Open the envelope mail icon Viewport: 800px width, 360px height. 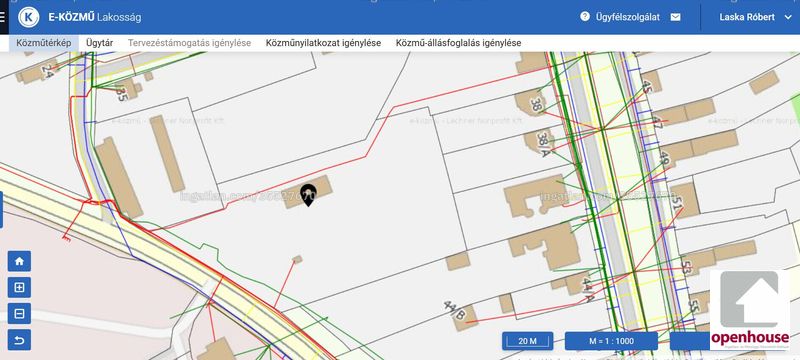point(676,17)
